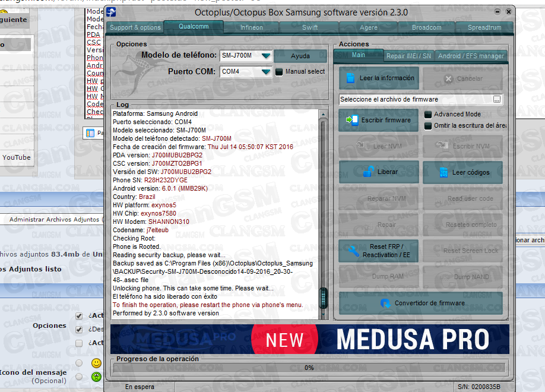Click the green angry face icon in forum page
Image resolution: width=545 pixels, height=392 pixels.
pos(96,377)
